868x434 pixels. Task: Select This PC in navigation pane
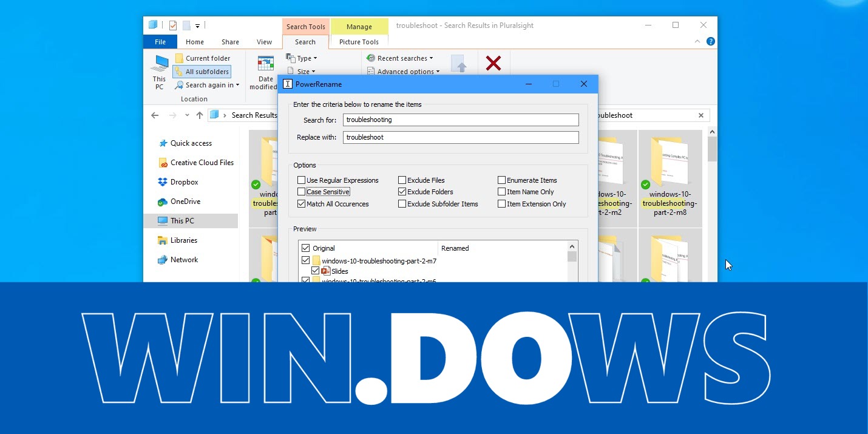pos(191,221)
